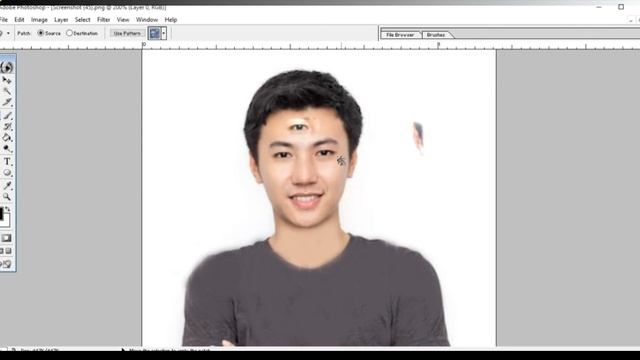Image resolution: width=640 pixels, height=360 pixels.
Task: Click the Use Pattern button
Action: tap(127, 33)
